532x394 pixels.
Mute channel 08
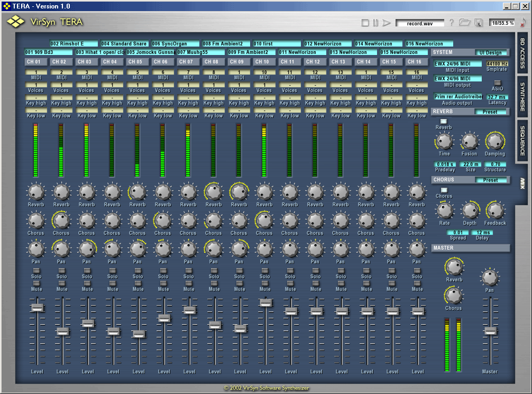(x=214, y=283)
